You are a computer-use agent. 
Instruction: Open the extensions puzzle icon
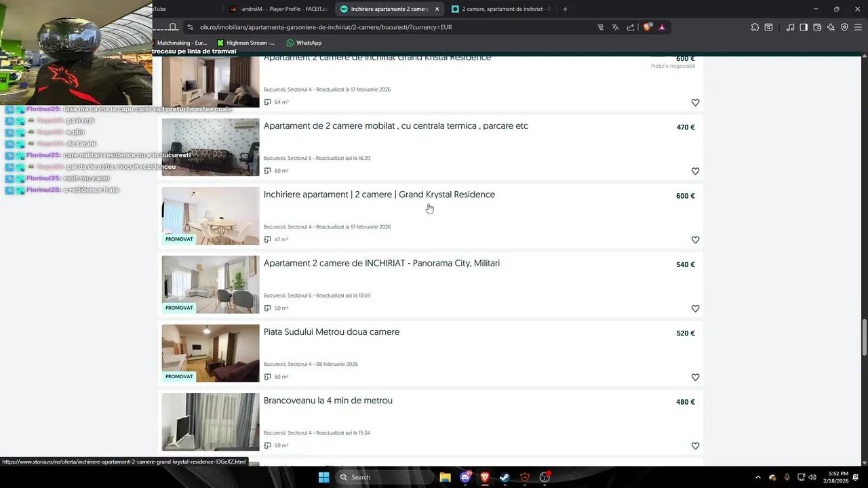(x=755, y=27)
